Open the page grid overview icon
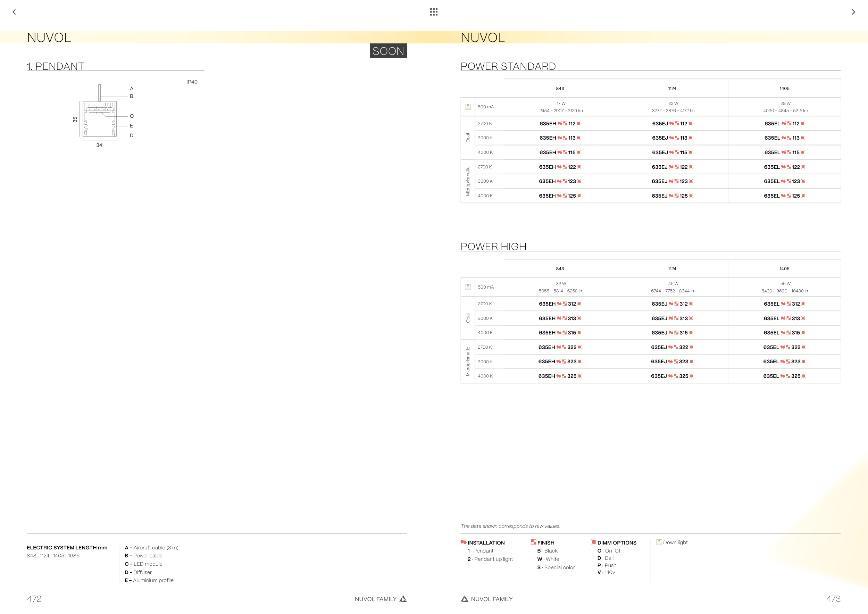The width and height of the screenshot is (868, 614). 434,12
